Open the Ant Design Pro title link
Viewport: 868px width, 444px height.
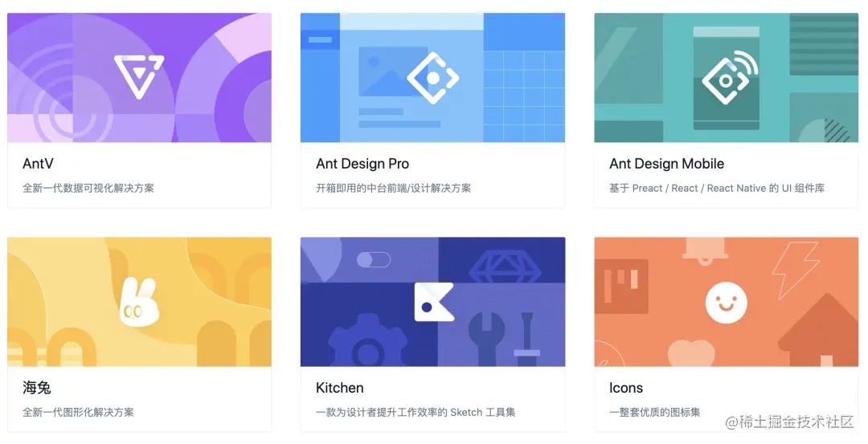pyautogui.click(x=362, y=164)
